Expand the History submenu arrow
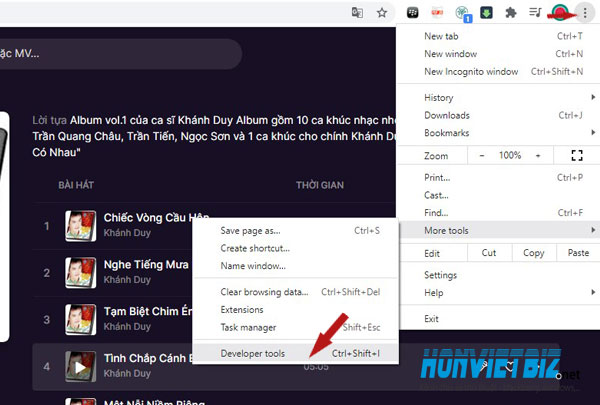600x405 pixels. [593, 97]
